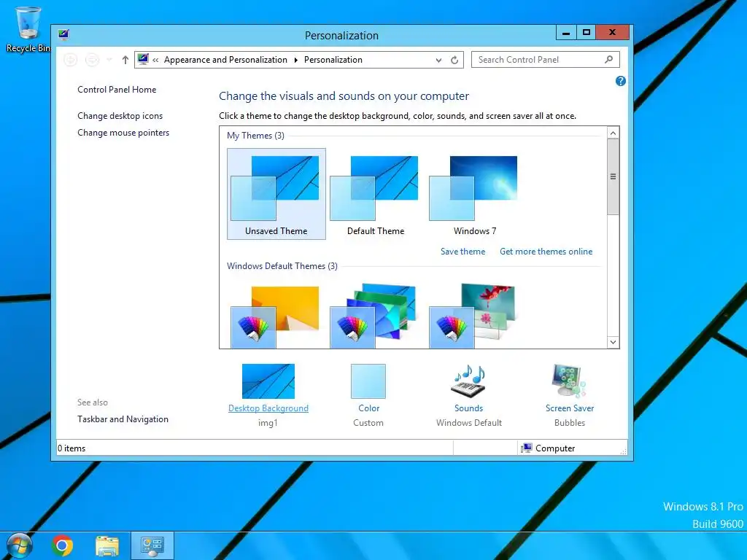
Task: Click the Bubbles screen saver label
Action: [570, 423]
